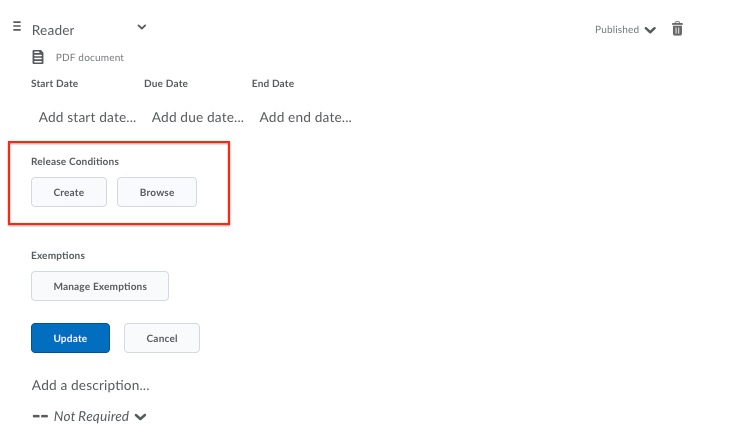Browse existing release conditions
752x432 pixels.
point(157,192)
